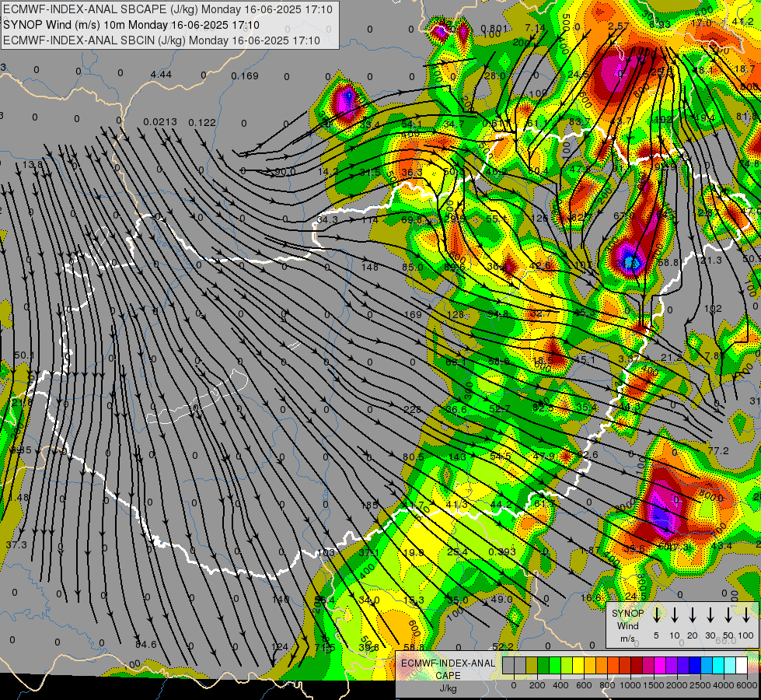
Task: Select the pure blue swatch in CAPE legend
Action: point(695,665)
